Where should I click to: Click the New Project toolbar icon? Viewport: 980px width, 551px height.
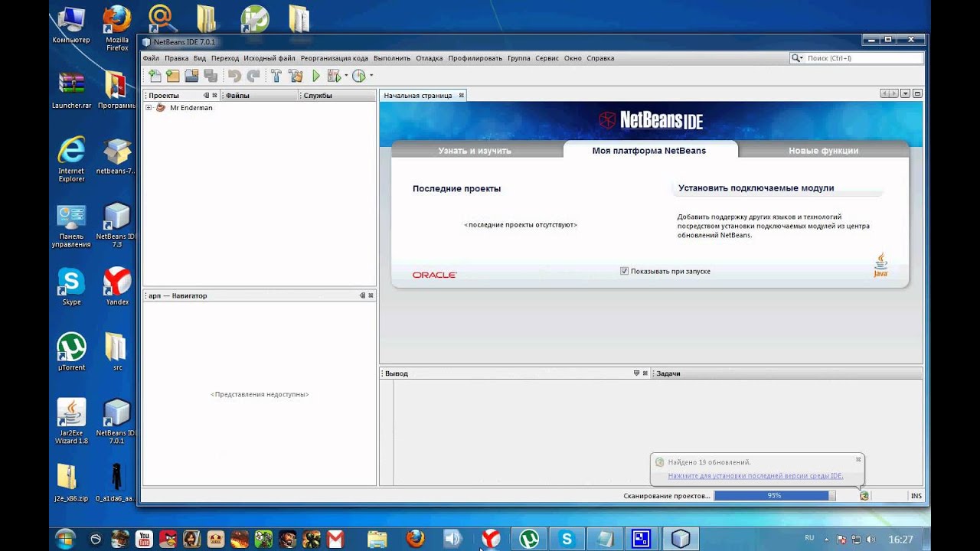173,76
